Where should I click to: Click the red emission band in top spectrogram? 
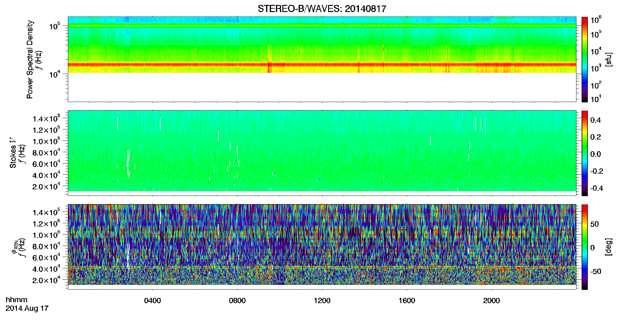pyautogui.click(x=322, y=65)
